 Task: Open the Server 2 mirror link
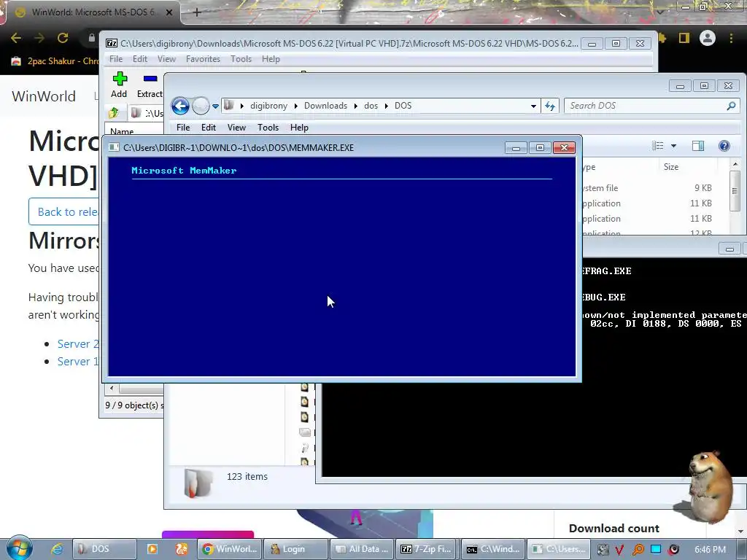(77, 344)
